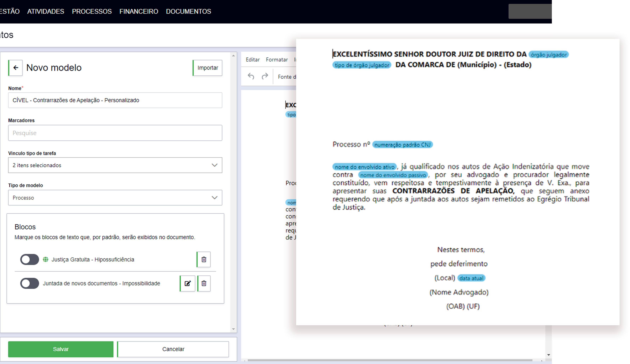The width and height of the screenshot is (630, 364).
Task: Click the Cancelar button
Action: (173, 349)
